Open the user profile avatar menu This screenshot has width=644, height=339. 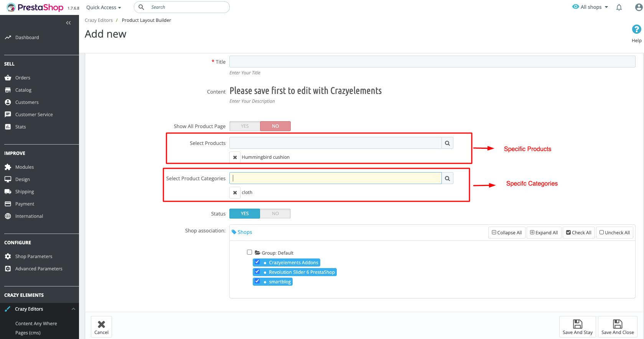pos(639,7)
